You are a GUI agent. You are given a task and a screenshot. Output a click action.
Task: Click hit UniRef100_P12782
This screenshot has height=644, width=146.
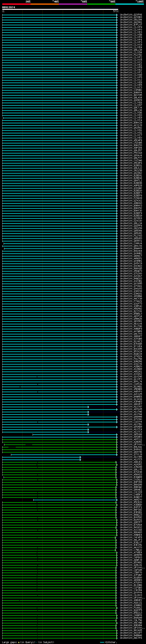(131, 55)
